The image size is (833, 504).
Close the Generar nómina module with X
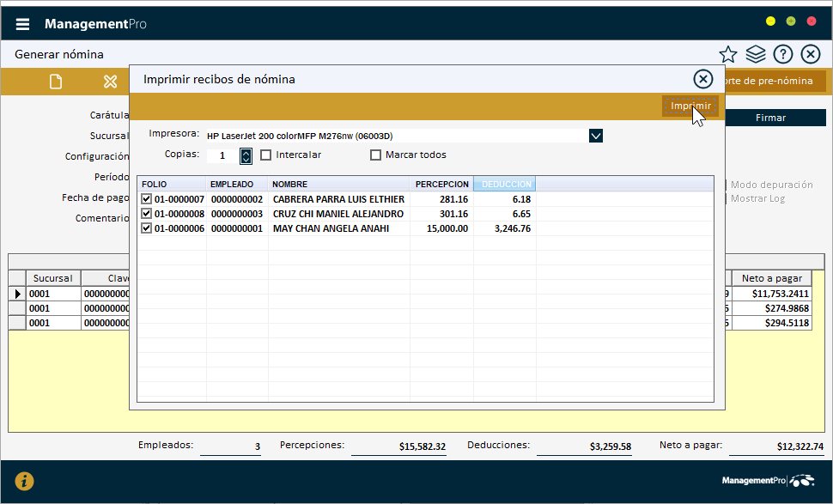(x=810, y=54)
